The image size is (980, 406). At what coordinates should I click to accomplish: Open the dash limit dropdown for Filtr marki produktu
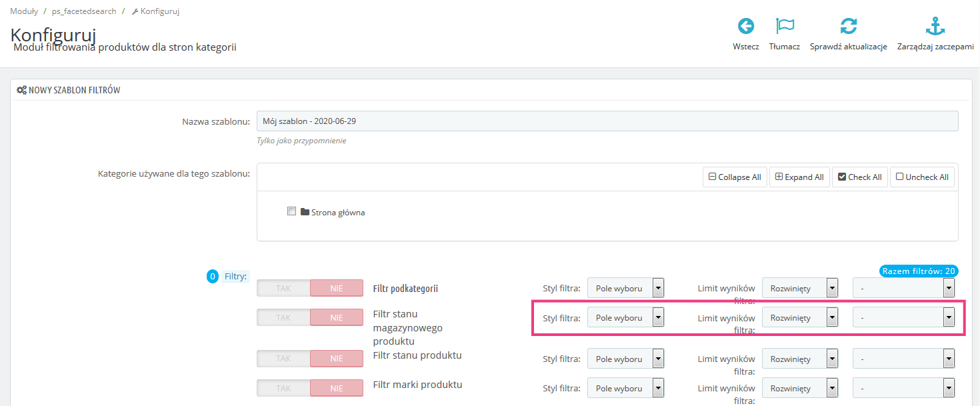903,388
